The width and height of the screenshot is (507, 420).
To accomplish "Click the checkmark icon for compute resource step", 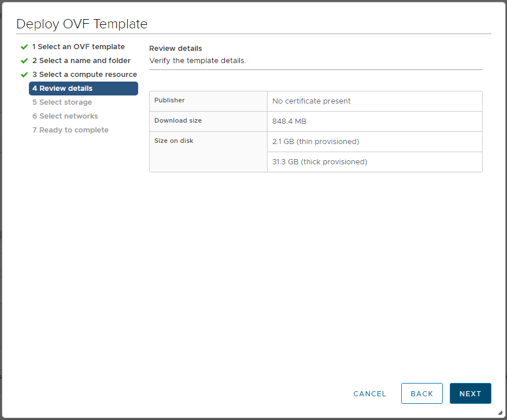I will coord(24,75).
